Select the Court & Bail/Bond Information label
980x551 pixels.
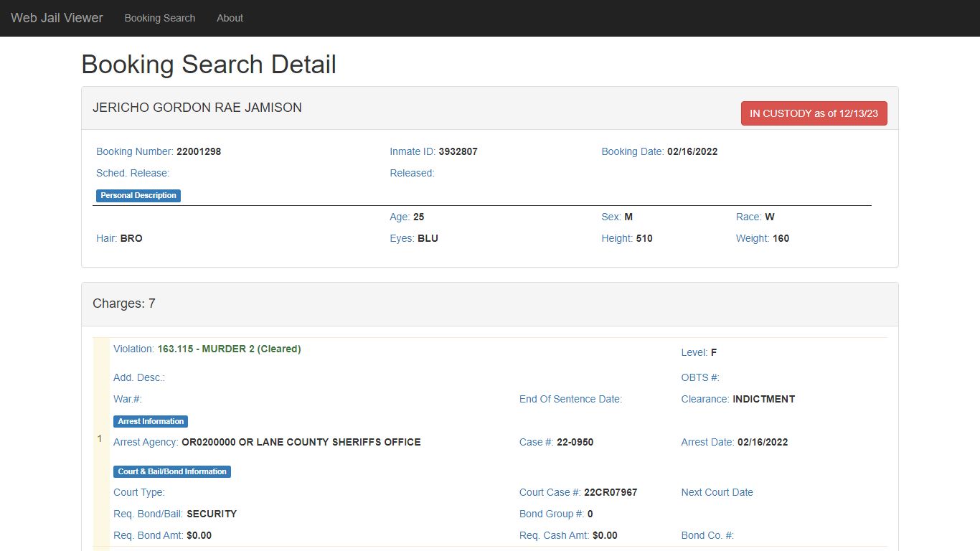coord(172,471)
